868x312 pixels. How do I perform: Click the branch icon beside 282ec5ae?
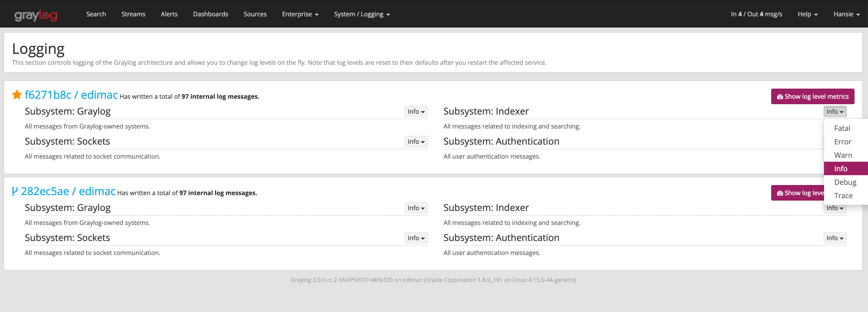point(14,191)
